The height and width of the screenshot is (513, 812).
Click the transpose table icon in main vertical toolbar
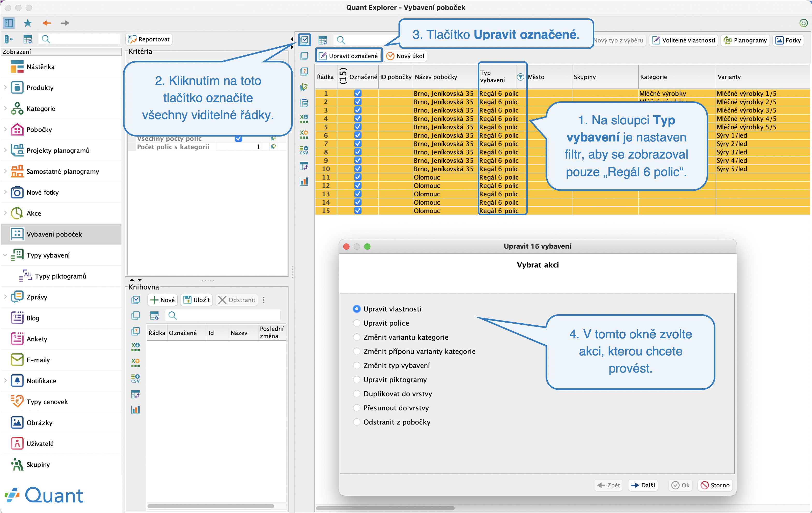[304, 166]
